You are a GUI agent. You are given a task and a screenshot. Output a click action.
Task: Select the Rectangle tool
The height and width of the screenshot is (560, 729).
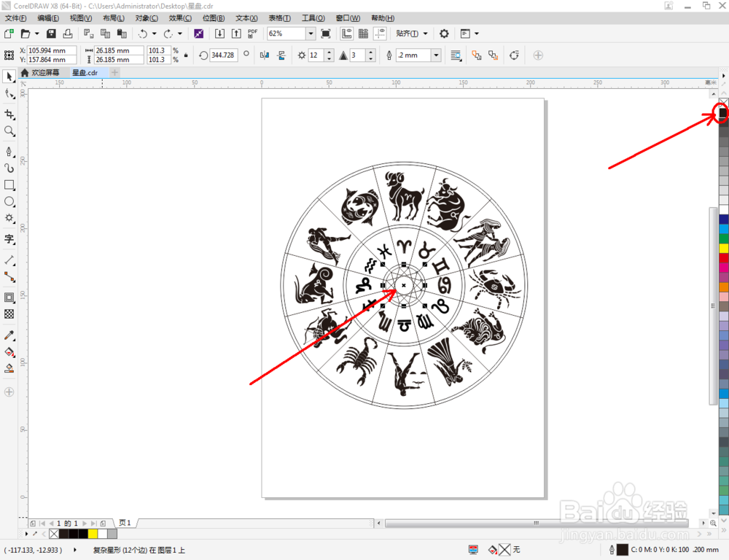point(9,184)
